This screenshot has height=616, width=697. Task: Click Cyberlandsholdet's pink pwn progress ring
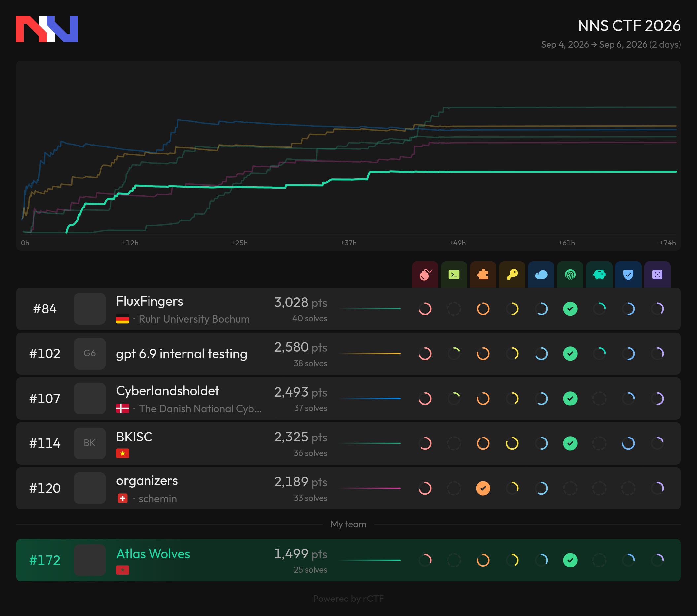[425, 399]
